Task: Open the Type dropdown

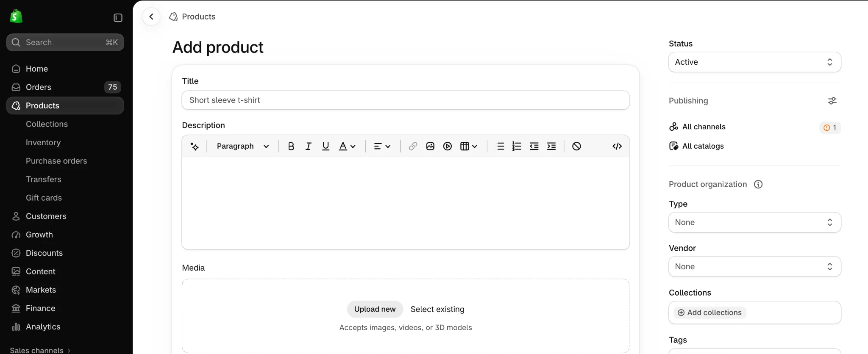Action: coord(754,222)
